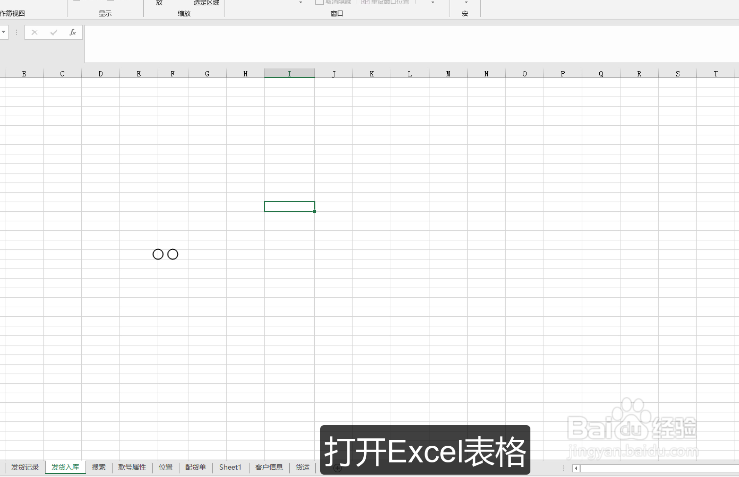
Task: Select column Q header
Action: click(x=601, y=74)
